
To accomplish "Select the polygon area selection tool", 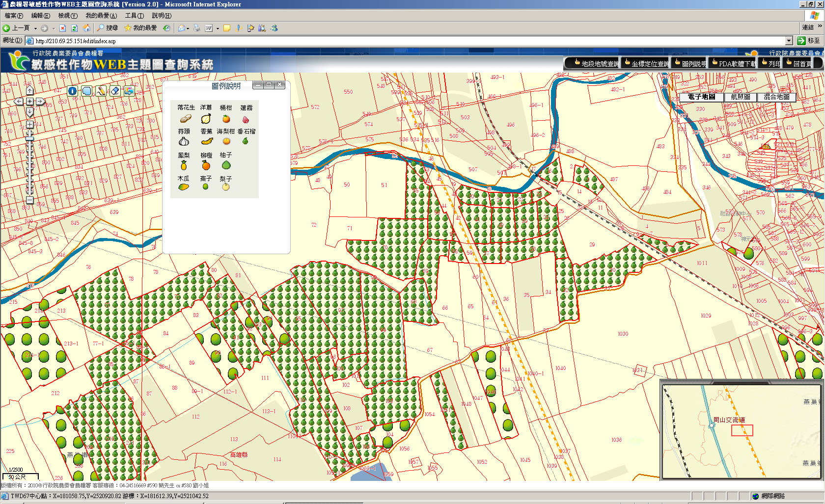I will (87, 91).
